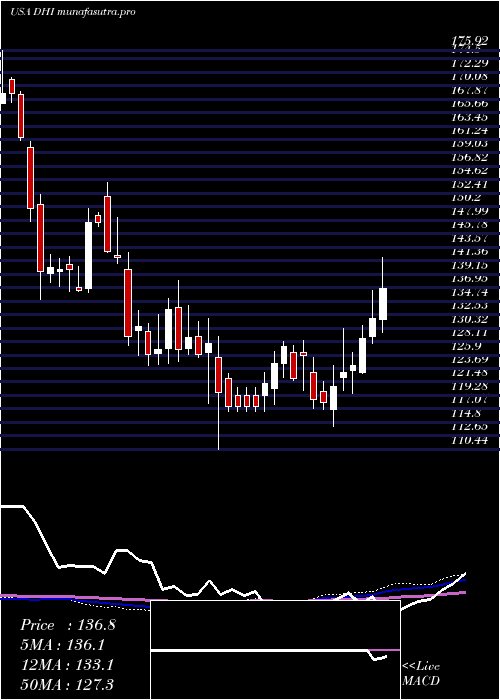
Task: Click the 143.57 price axis label
Action: click(x=469, y=238)
